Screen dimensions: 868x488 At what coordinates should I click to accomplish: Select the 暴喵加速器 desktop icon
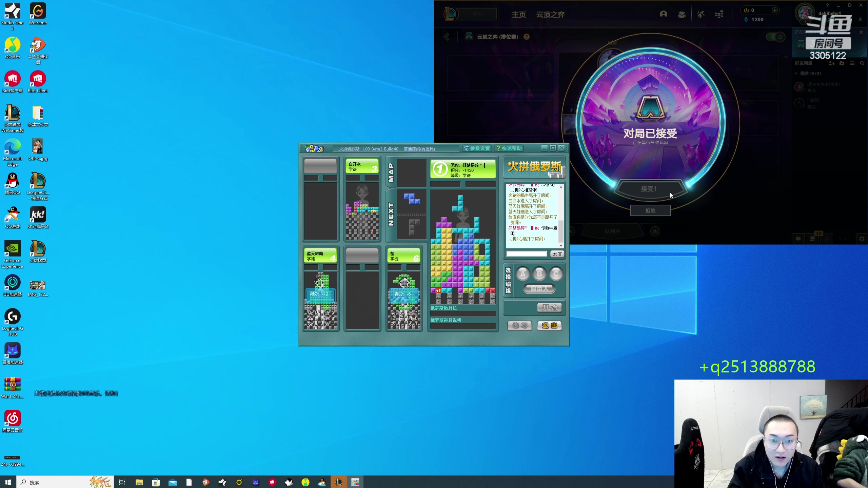tap(12, 353)
